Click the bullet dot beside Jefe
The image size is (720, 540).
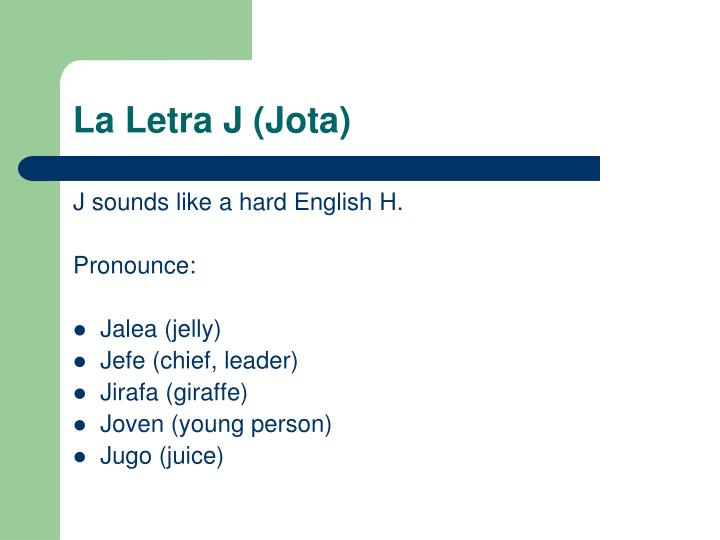point(80,362)
